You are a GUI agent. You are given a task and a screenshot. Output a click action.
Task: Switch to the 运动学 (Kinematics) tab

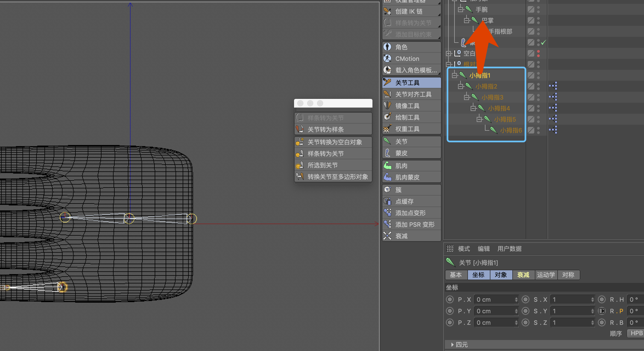point(546,275)
